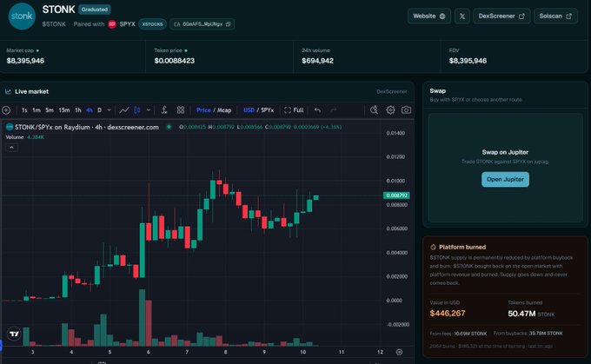Select the 1m timeframe
Viewport: 591px width, 364px height.
pos(37,110)
